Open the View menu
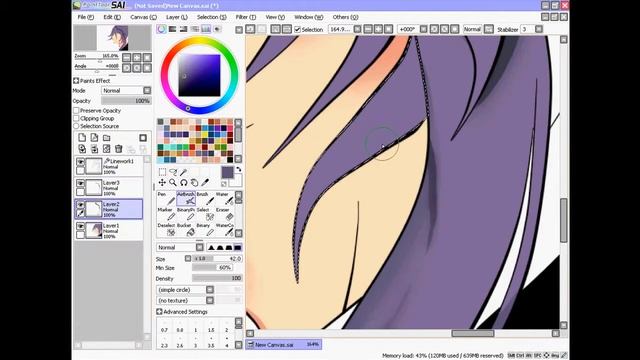The width and height of the screenshot is (640, 360). (275, 17)
